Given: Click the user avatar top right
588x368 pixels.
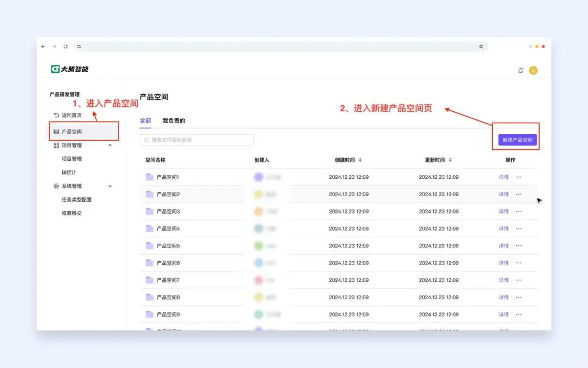Looking at the screenshot, I should (x=533, y=70).
